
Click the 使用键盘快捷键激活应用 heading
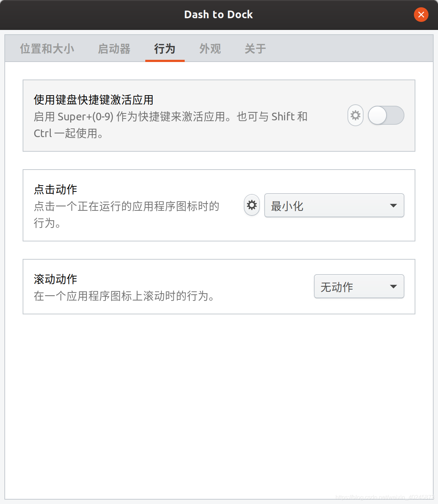point(93,100)
